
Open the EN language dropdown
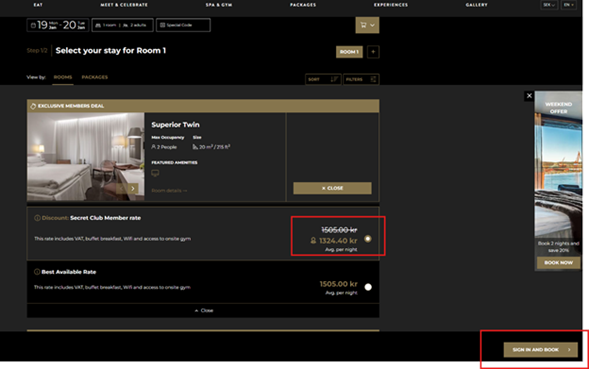point(569,5)
